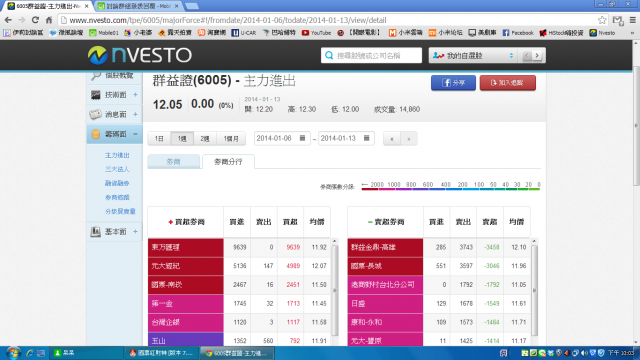The width and height of the screenshot is (640, 360).
Task: Click the Gmail extension icon in toolbar
Action: 618,20
